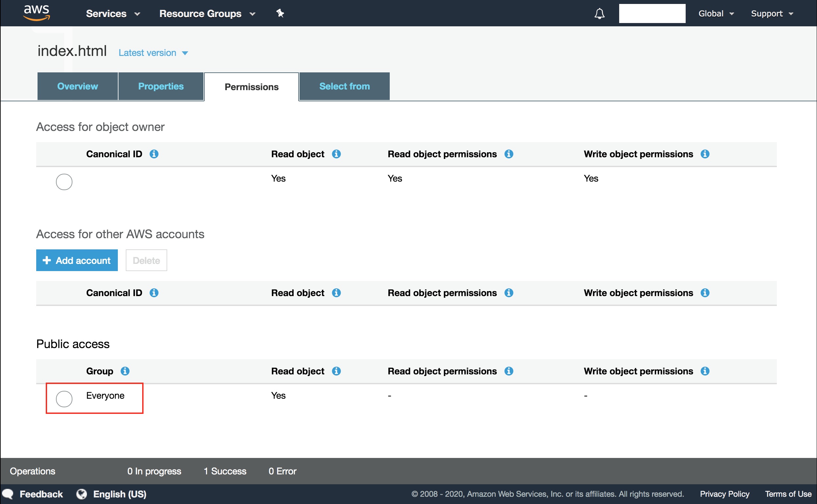817x504 pixels.
Task: Click the Add account button
Action: 77,260
